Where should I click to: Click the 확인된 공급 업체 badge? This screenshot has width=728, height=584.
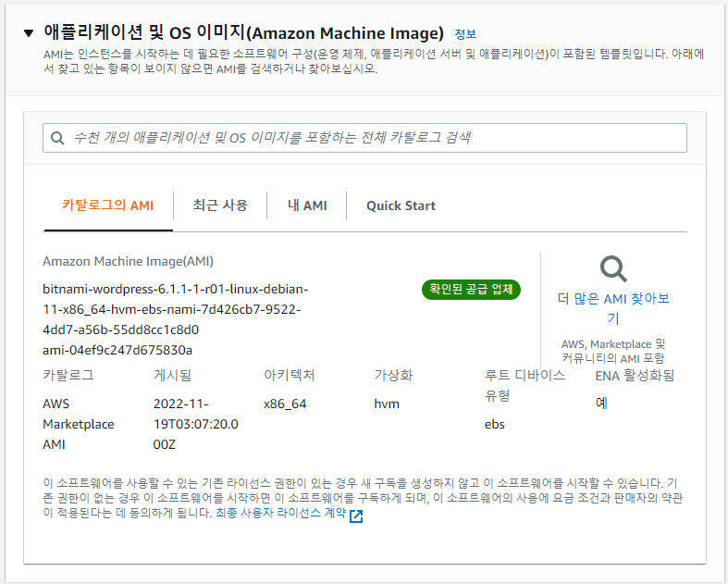[471, 290]
